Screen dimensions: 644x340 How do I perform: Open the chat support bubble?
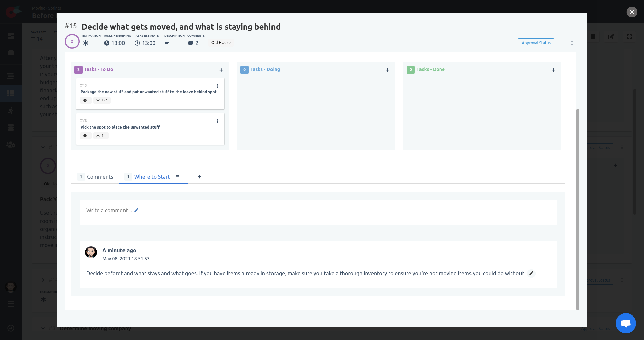pos(626,323)
